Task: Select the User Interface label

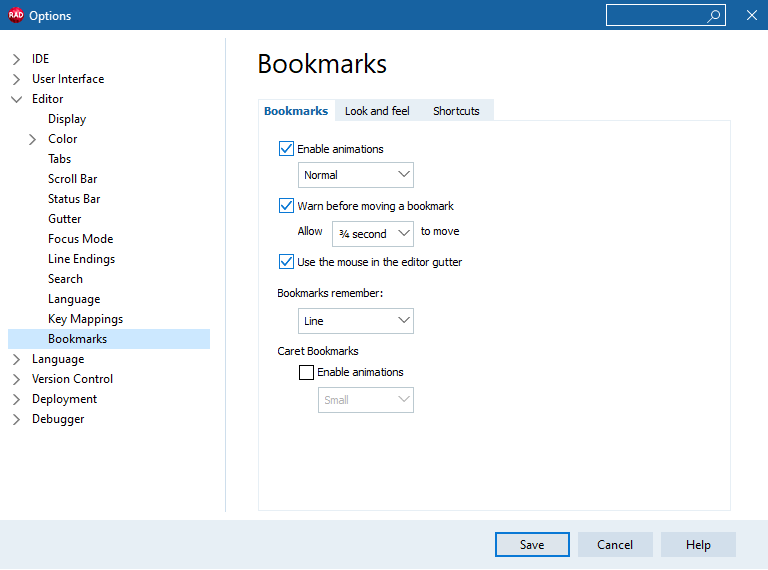Action: tap(68, 79)
